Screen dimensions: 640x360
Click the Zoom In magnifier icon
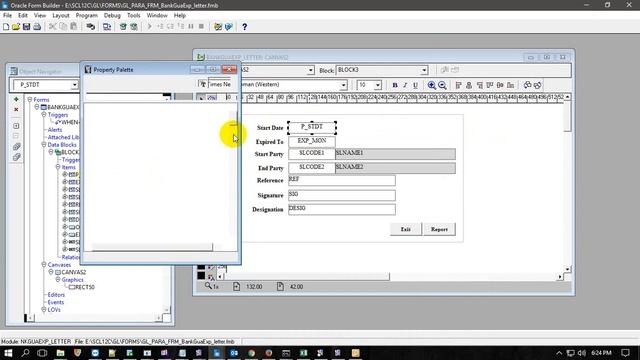431,85
